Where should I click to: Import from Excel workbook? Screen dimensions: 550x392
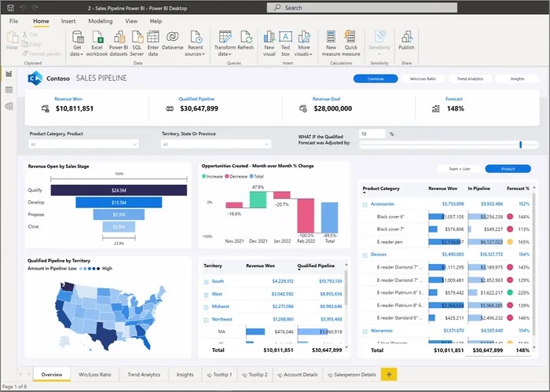[97, 43]
